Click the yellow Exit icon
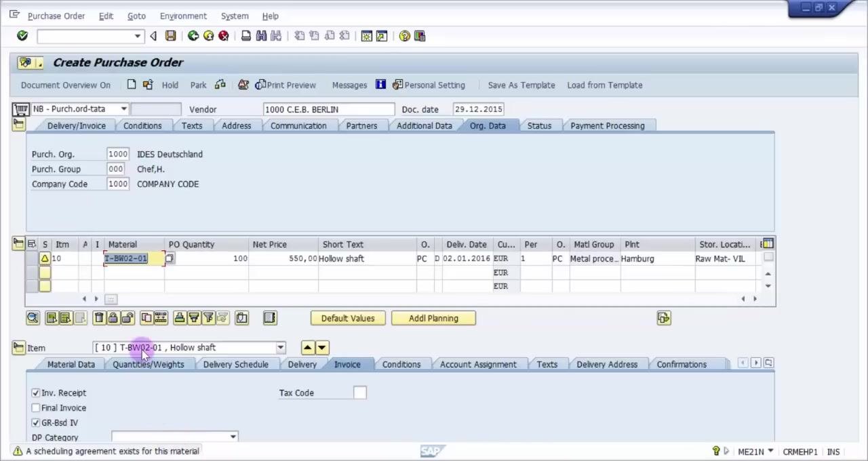Viewport: 868px width, 461px height. tap(208, 36)
